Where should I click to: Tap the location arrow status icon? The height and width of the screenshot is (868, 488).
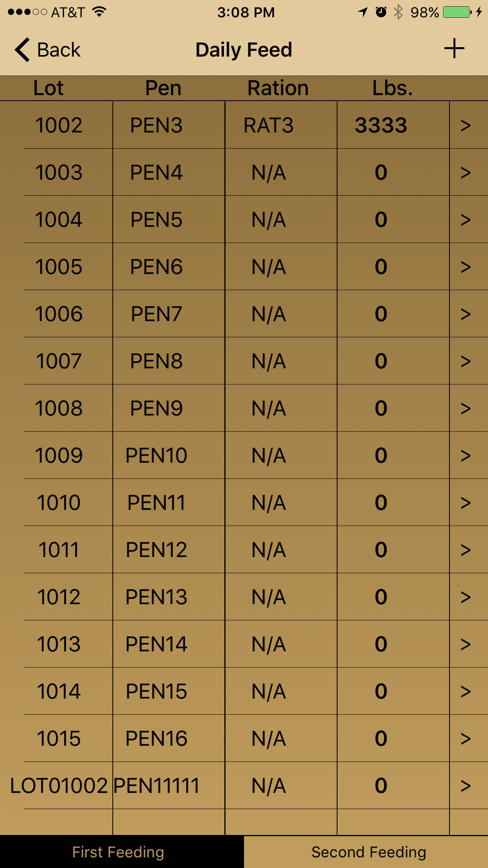(x=363, y=12)
